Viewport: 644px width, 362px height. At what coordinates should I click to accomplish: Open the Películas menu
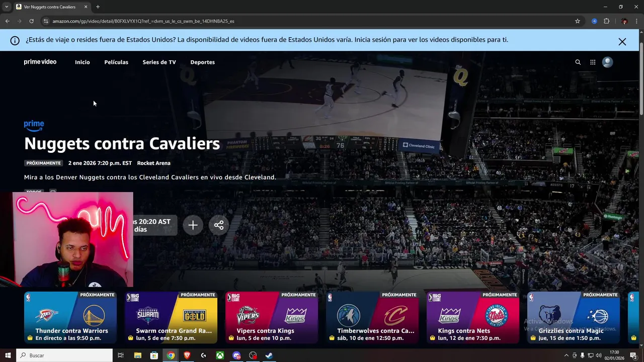point(116,62)
